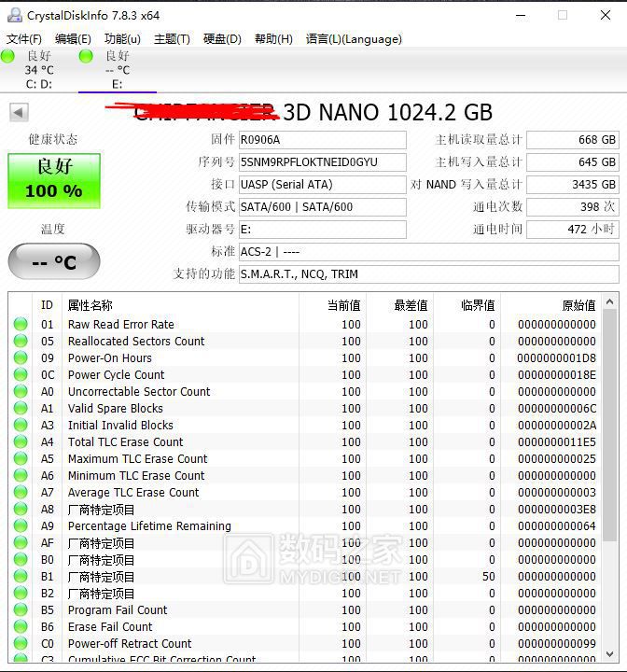Click the power on count 398 次
627x672 pixels.
(573, 207)
